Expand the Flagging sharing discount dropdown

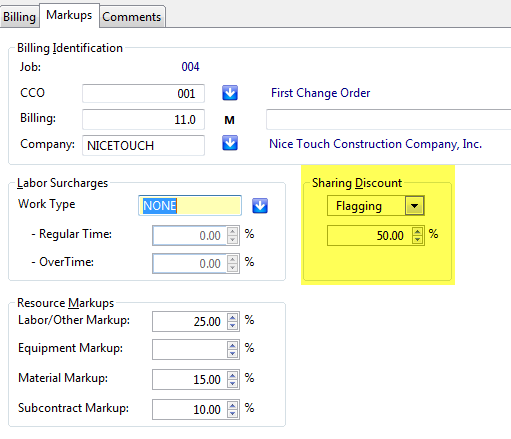(414, 206)
